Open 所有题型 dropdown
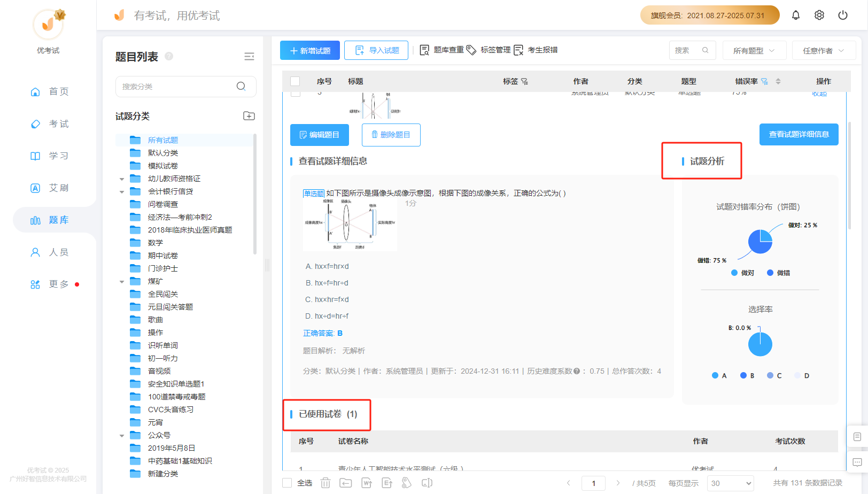868x494 pixels. tap(754, 50)
